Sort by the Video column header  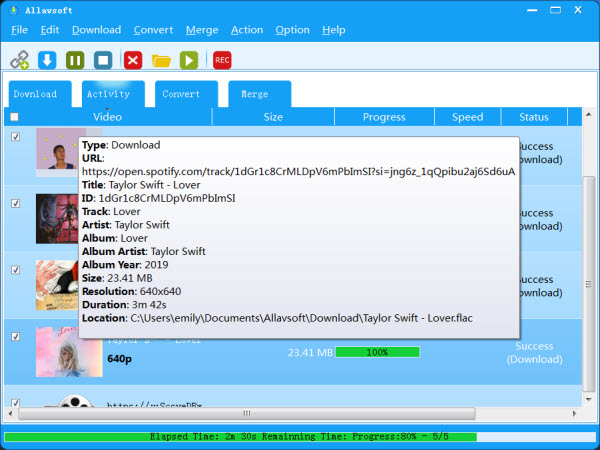tap(108, 117)
